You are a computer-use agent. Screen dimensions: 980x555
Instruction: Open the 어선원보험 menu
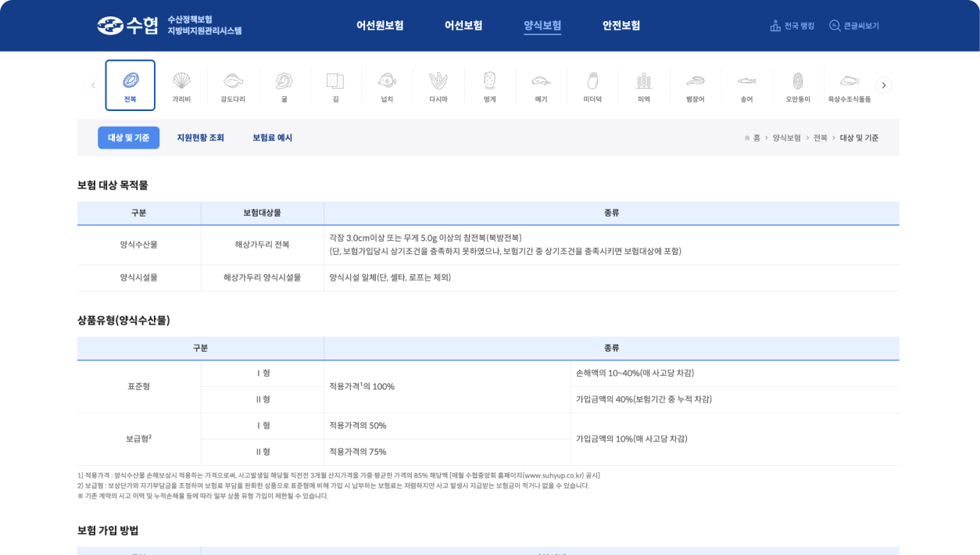point(380,25)
